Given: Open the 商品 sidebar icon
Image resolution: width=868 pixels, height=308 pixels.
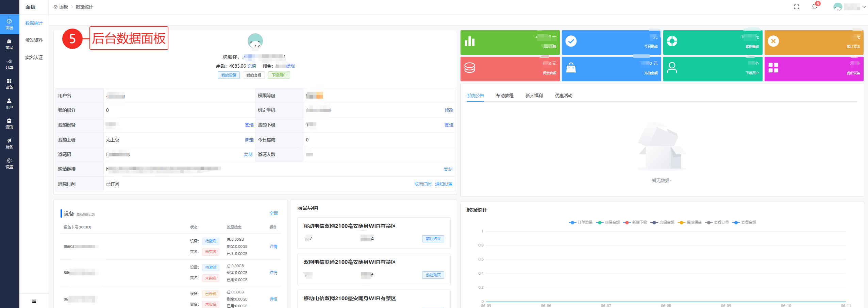Looking at the screenshot, I should pos(9,44).
